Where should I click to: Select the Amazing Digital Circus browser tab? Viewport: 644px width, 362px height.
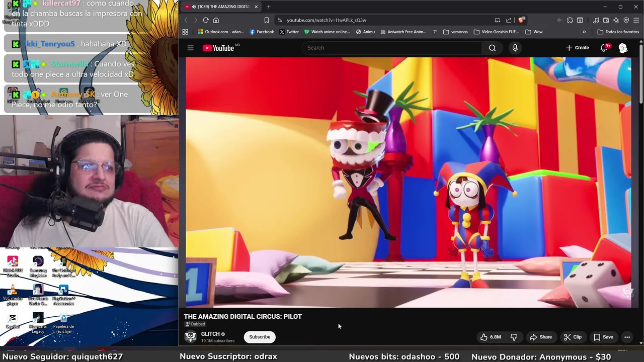222,7
